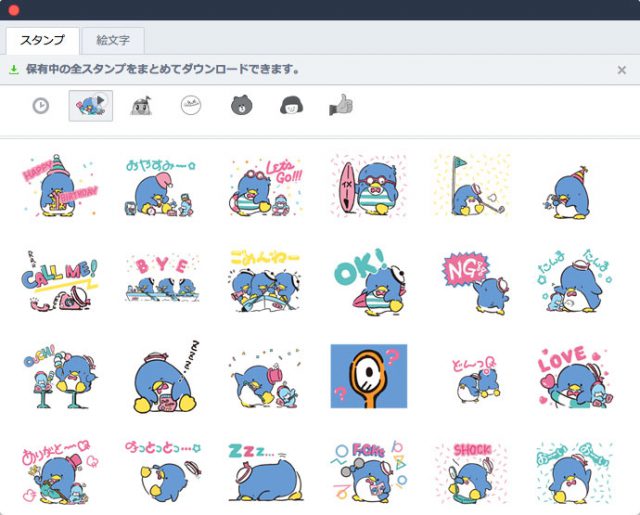The width and height of the screenshot is (640, 515).
Task: Open the recently used stickers clock icon
Action: [41, 106]
